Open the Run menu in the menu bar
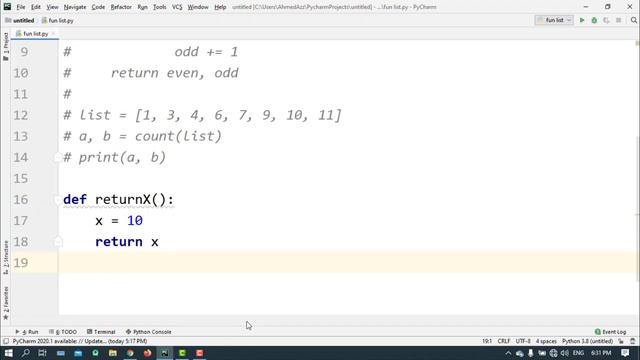640x360 pixels. click(x=142, y=7)
